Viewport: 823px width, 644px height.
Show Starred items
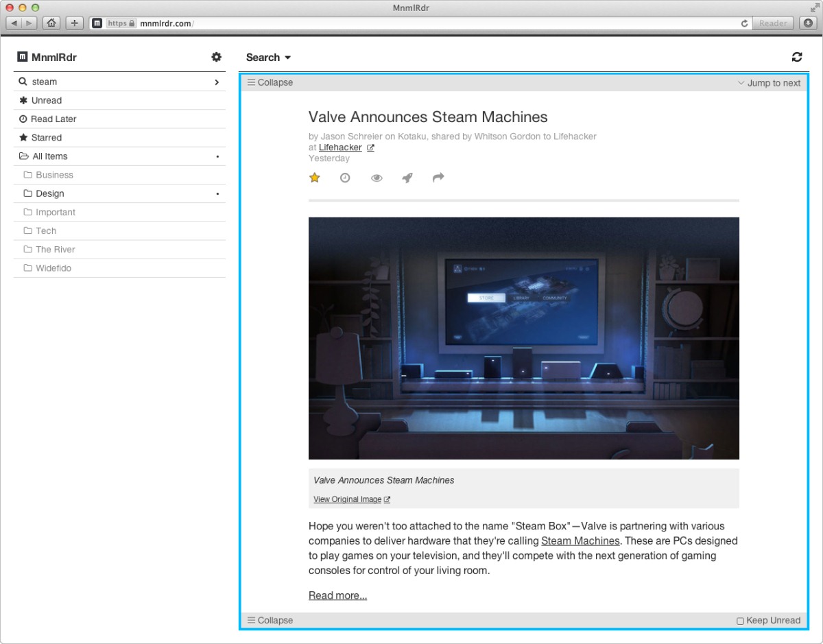click(119, 137)
